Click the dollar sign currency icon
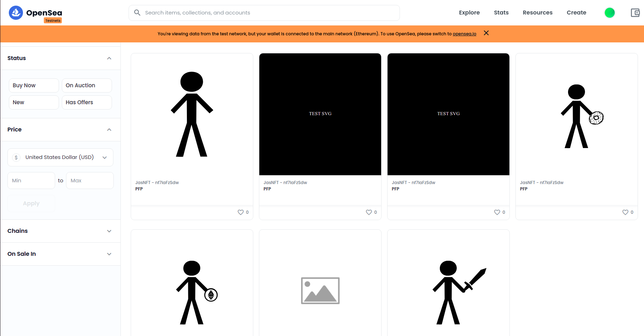The width and height of the screenshot is (644, 336). (16, 158)
